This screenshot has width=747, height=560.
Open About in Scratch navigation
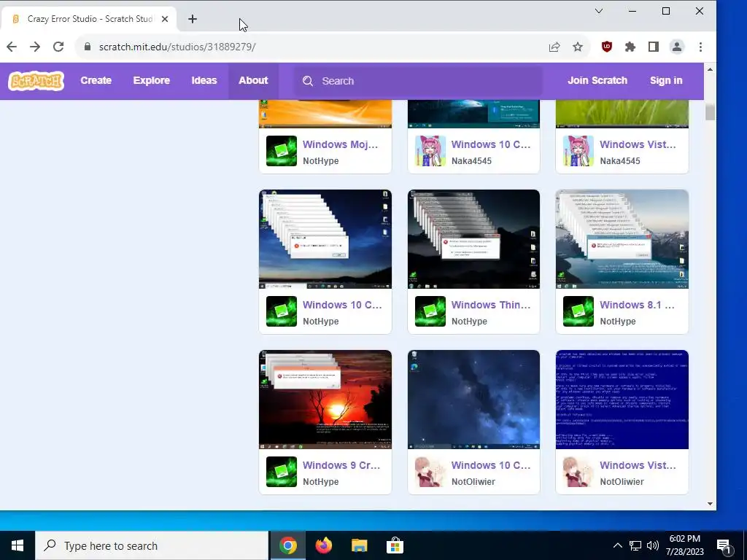(253, 81)
